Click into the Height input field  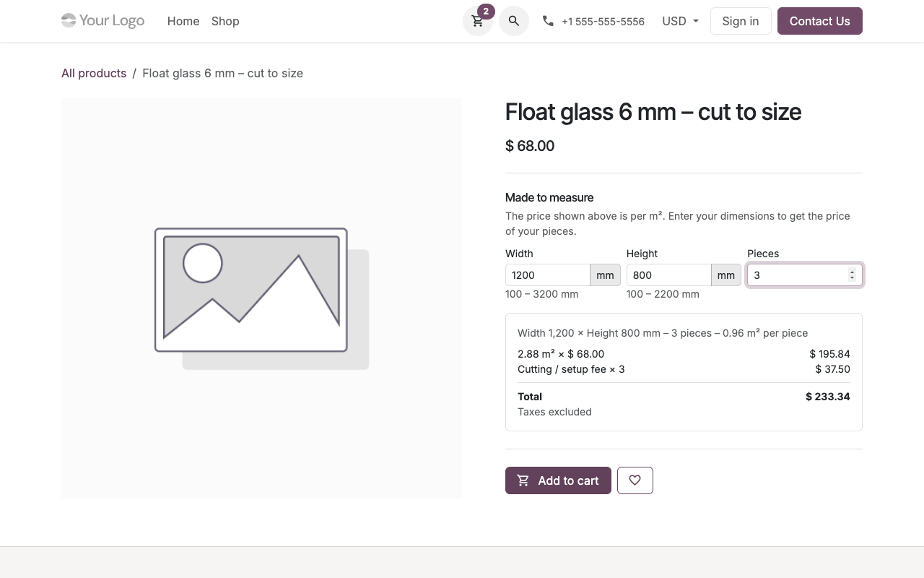tap(669, 275)
